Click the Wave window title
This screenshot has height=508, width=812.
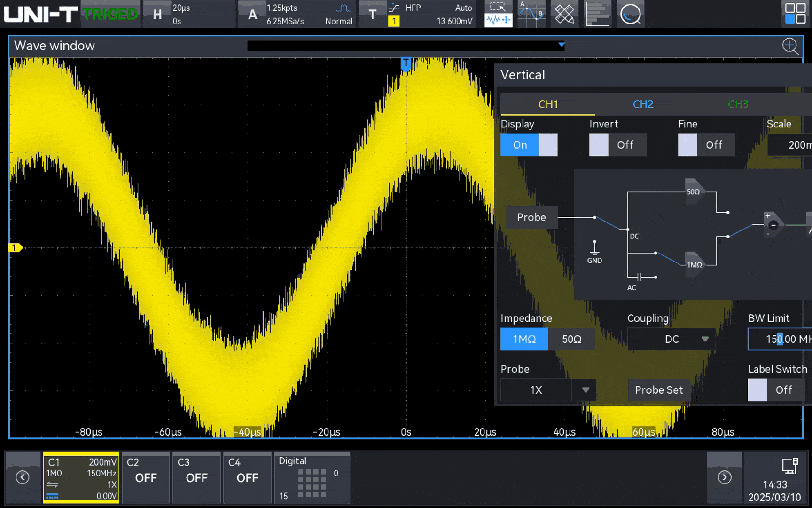tap(55, 46)
